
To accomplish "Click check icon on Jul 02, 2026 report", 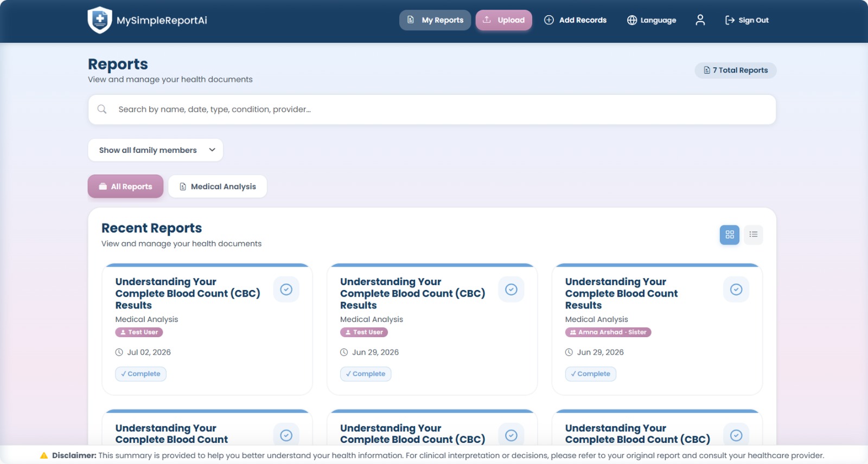I will tap(286, 289).
